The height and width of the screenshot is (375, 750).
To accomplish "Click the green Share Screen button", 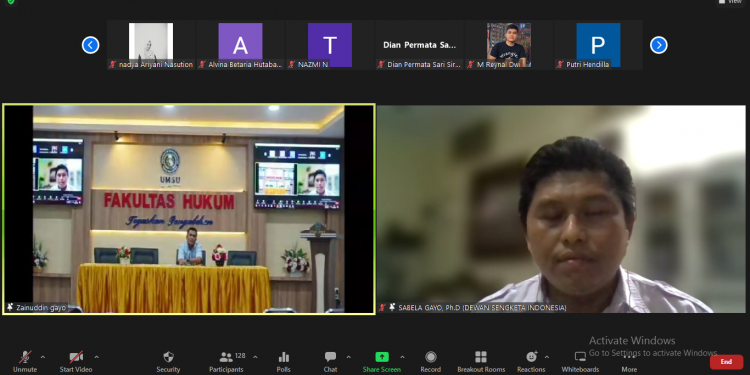I will tap(382, 361).
